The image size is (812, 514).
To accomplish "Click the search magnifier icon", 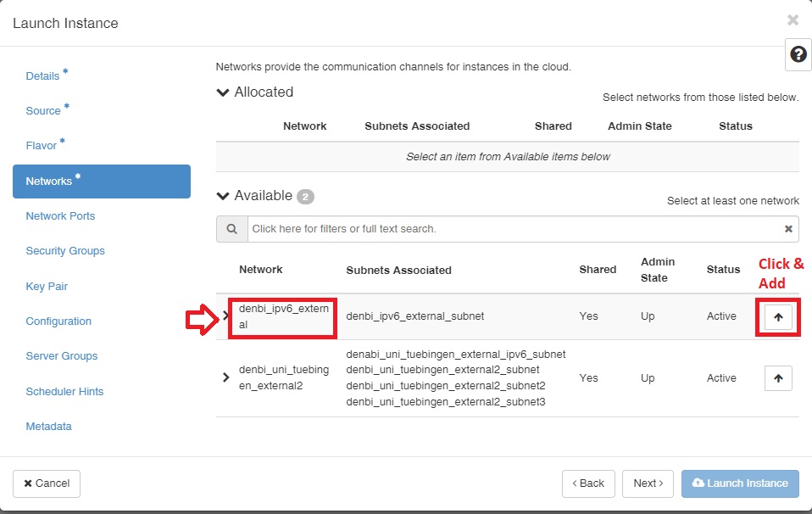I will pos(231,229).
